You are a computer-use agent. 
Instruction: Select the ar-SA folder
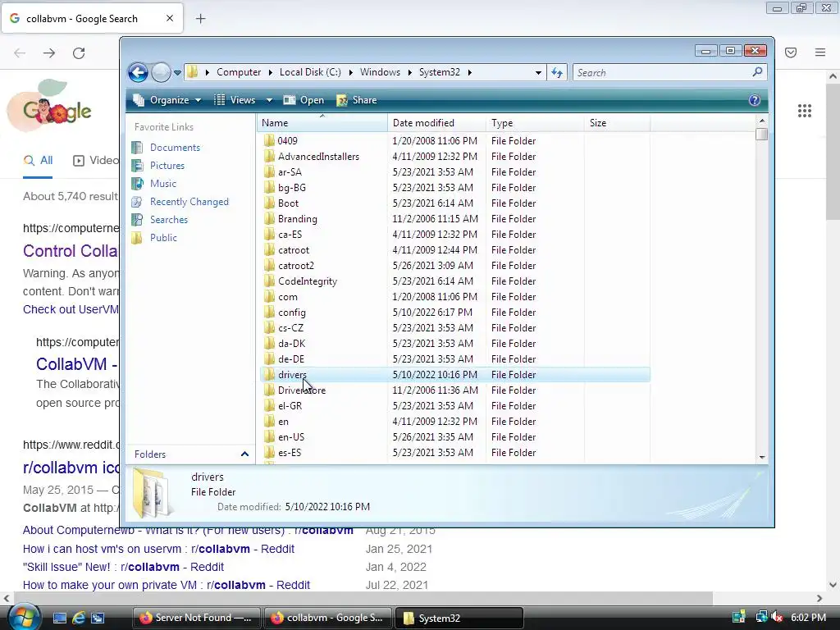click(283, 172)
